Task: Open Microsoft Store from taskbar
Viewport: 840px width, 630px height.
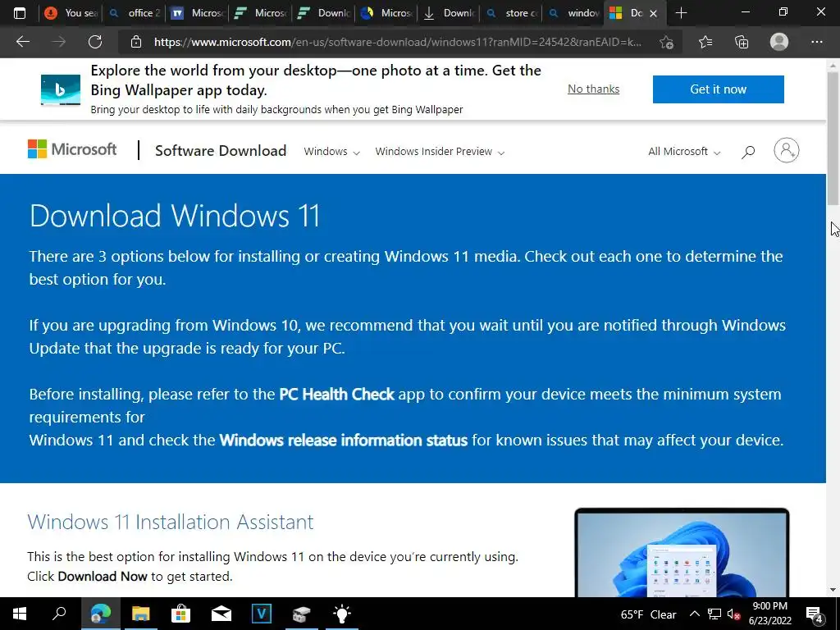Action: click(181, 614)
